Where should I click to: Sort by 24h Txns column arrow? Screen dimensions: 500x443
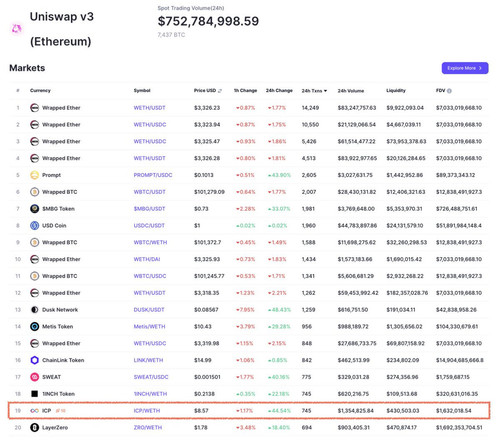(x=325, y=91)
